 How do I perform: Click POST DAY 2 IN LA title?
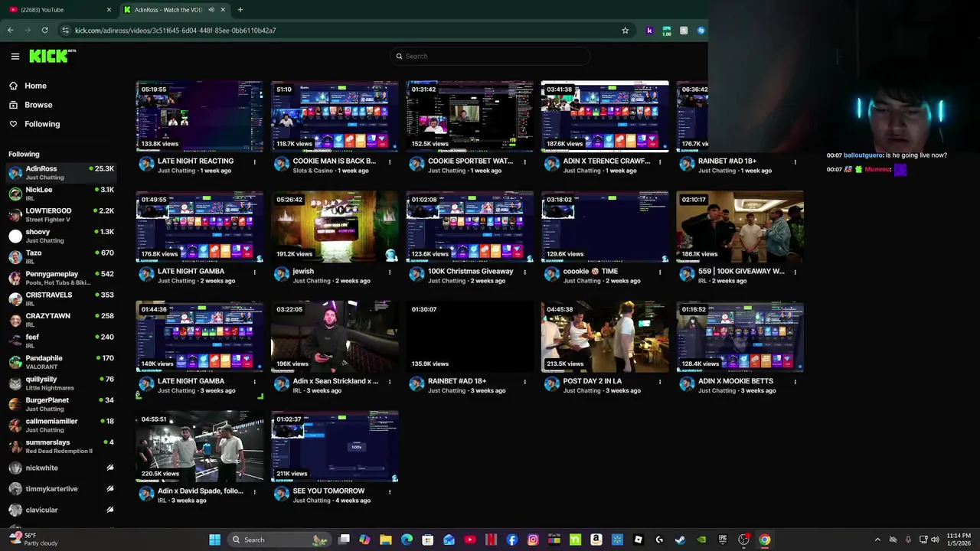593,381
